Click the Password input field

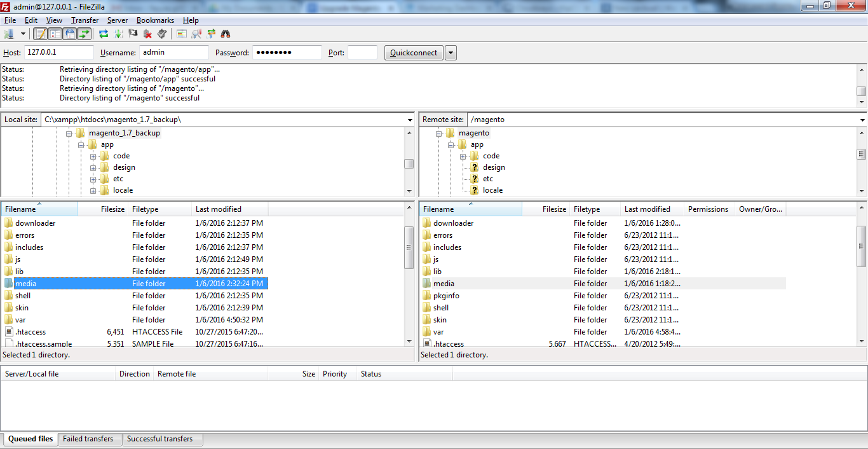pyautogui.click(x=287, y=53)
